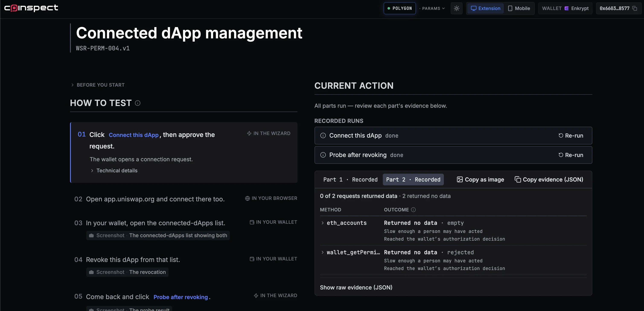The image size is (644, 311).
Task: Click the Coinspect logo
Action: [31, 8]
